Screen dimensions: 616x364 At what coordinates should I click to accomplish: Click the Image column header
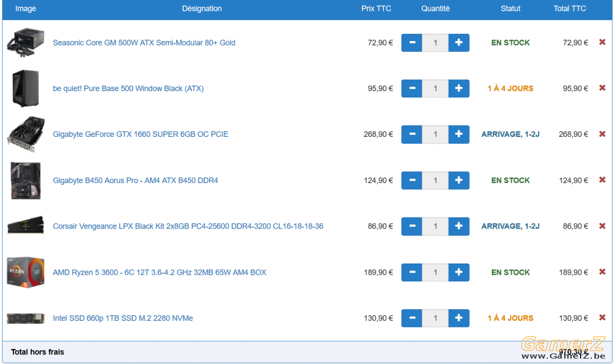(26, 9)
